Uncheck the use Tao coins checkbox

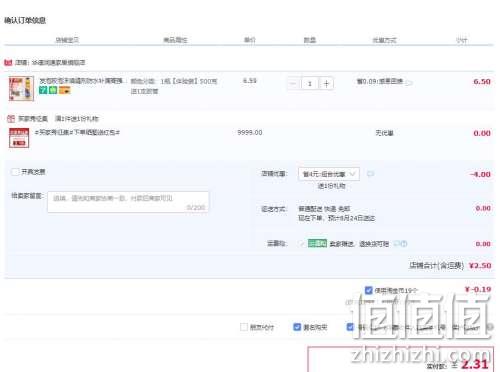click(368, 290)
